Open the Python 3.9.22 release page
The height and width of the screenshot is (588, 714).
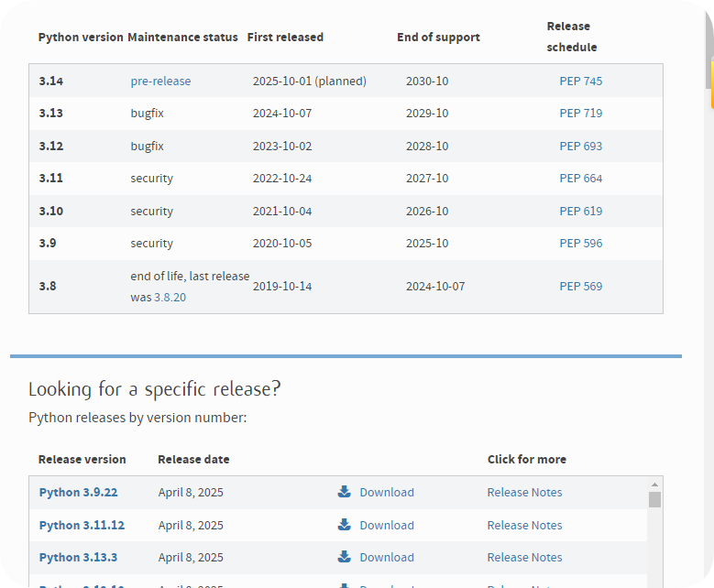78,493
